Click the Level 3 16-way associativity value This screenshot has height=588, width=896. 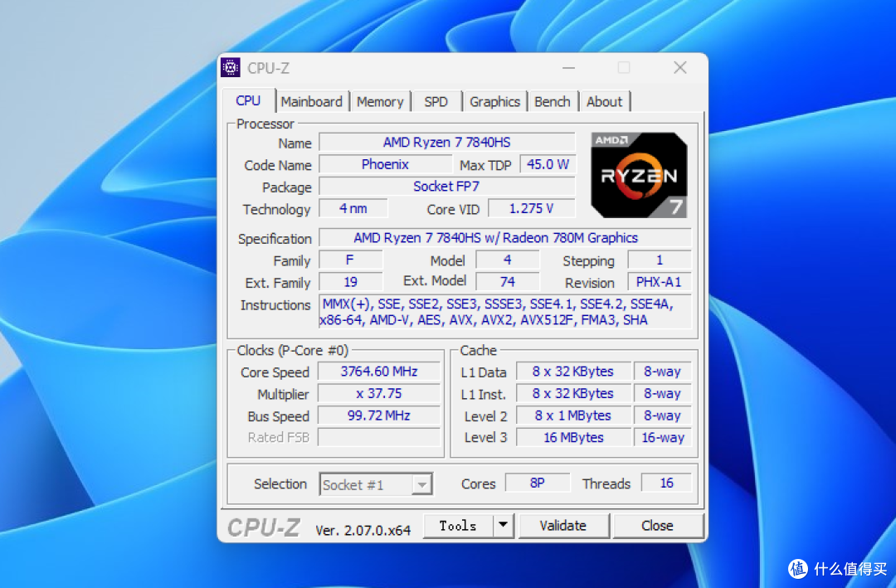pos(662,437)
